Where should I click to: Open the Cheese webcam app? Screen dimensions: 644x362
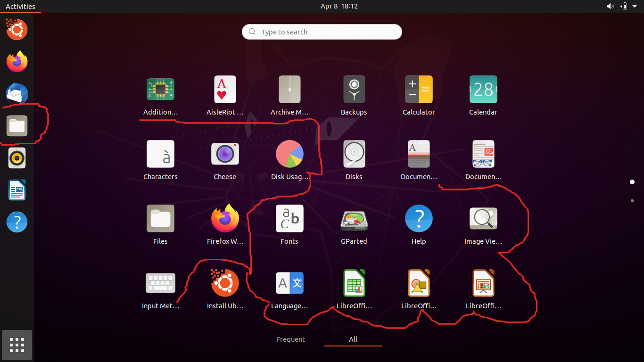225,154
